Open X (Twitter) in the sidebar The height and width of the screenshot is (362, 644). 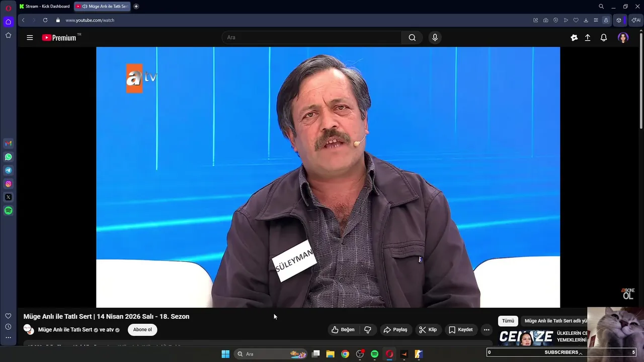[x=8, y=197]
